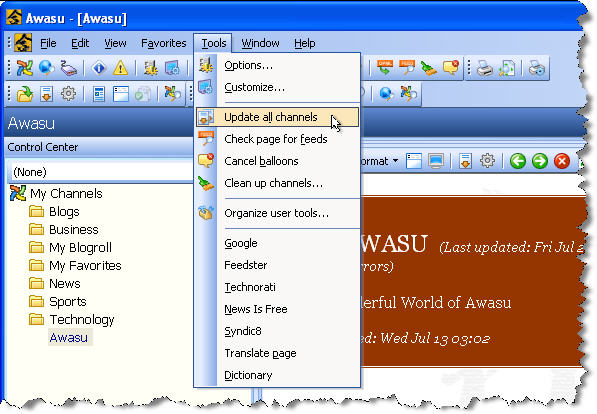Click the My Channels pinwheel toolbar icon
The width and height of the screenshot is (597, 414).
tap(24, 69)
